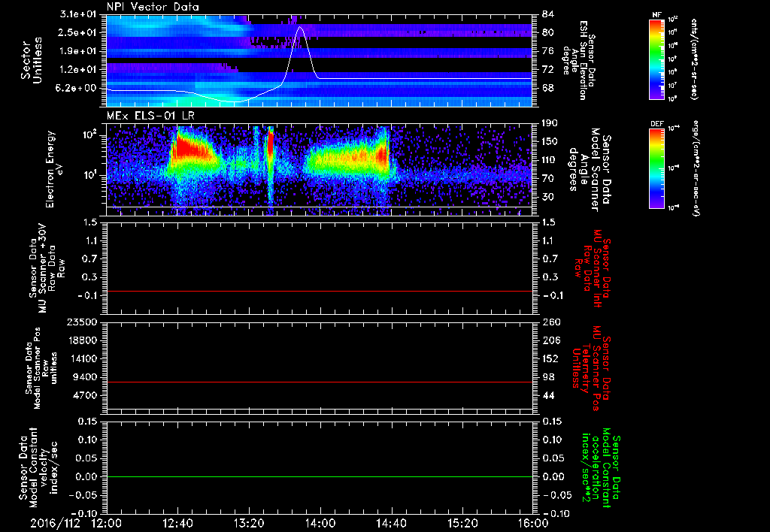Click the 'DEF' label above the color bar
Screen dimensions: 770x532
656,124
